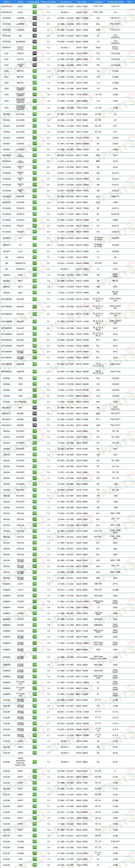Click the petrol icon for Subaru Leone 1800 Cat 4WD
The image size is (135, 868).
tap(35, 613)
